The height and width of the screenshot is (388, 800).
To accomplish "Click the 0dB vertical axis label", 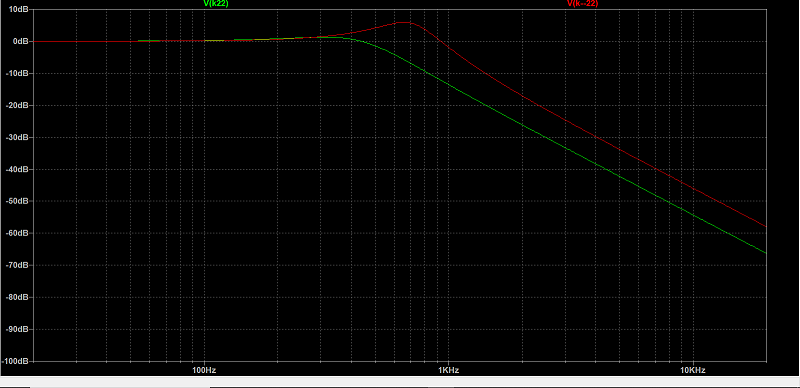I will (x=20, y=41).
